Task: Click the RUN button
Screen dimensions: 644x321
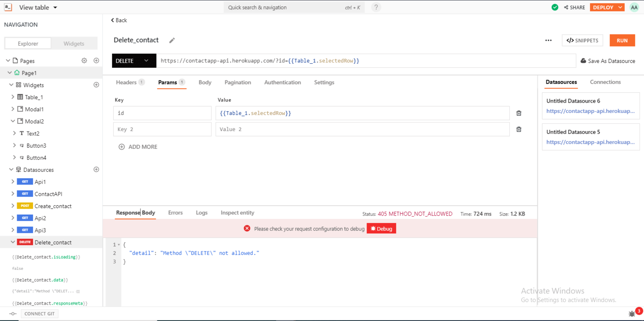Action: (x=622, y=40)
